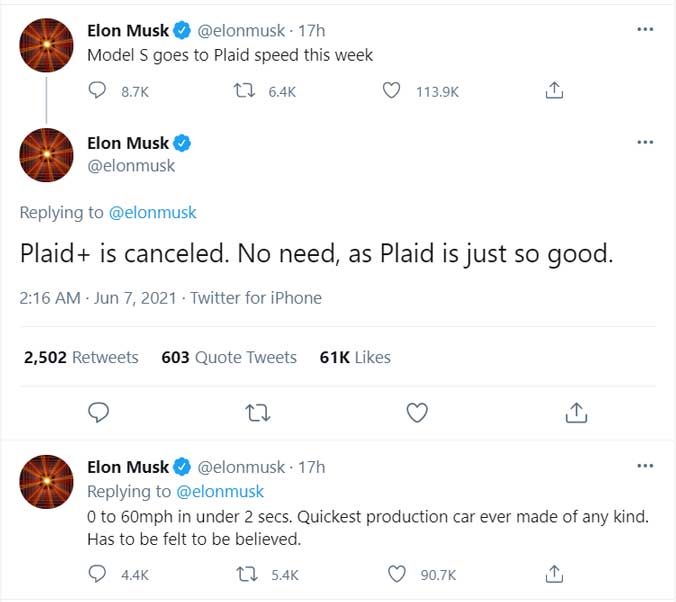Like the tweet with 113.9K likes
Viewport: 676px width, 602px height.
(395, 91)
